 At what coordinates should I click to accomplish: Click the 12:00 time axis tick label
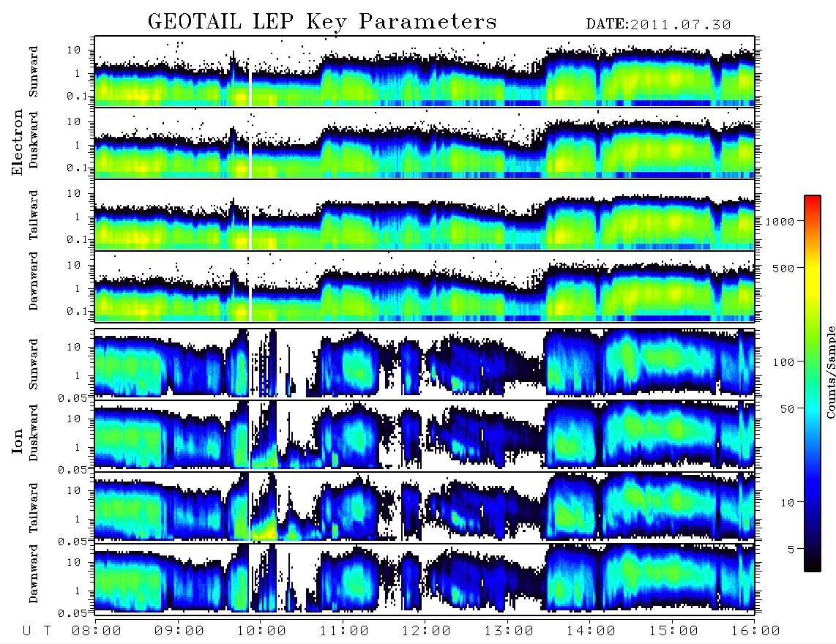pos(426,632)
